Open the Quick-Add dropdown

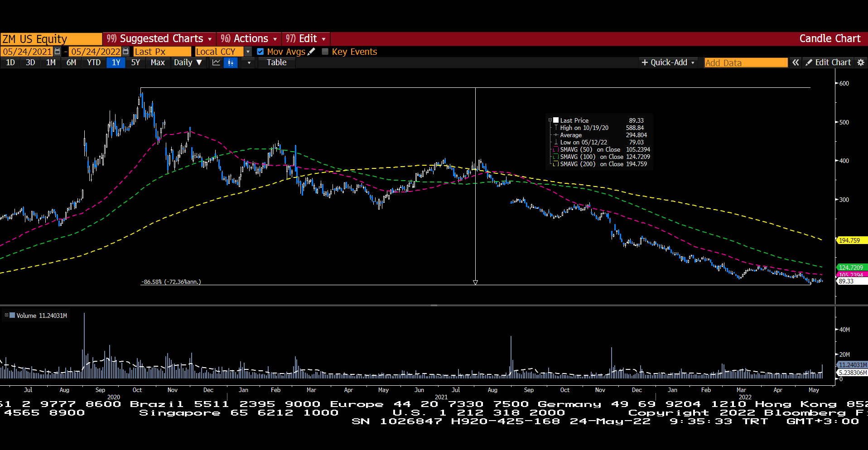(668, 62)
